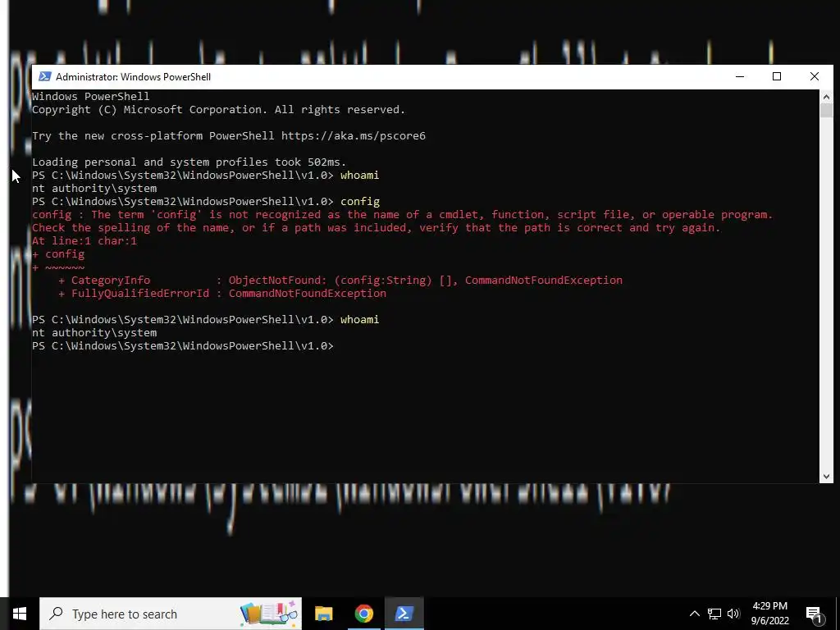Open the notification center icon
This screenshot has width=840, height=630.
point(814,614)
